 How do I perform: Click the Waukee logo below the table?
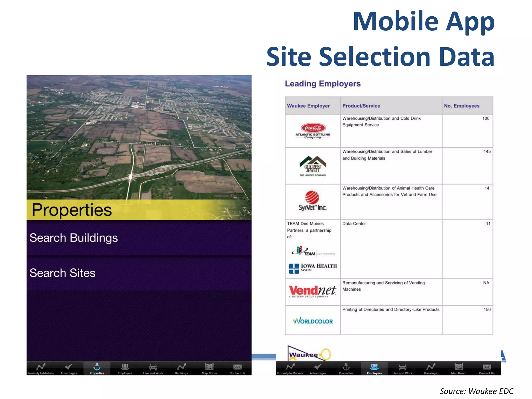pos(309,353)
